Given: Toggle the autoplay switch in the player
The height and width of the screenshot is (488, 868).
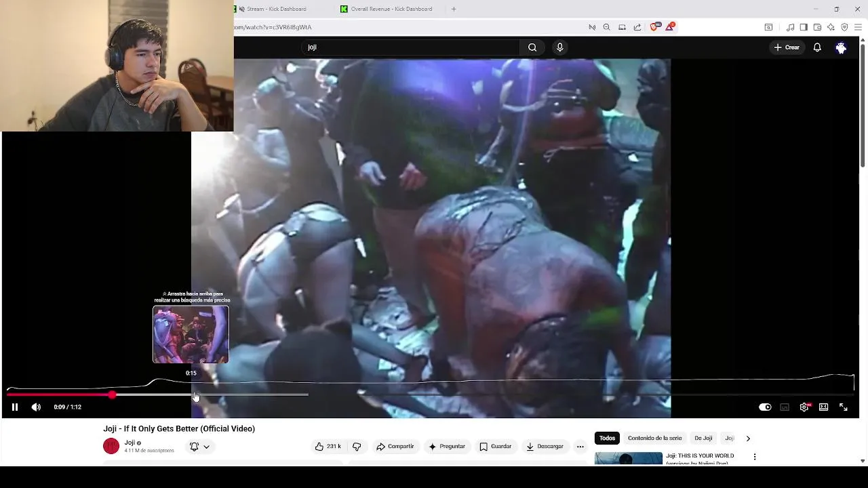Looking at the screenshot, I should [x=765, y=407].
